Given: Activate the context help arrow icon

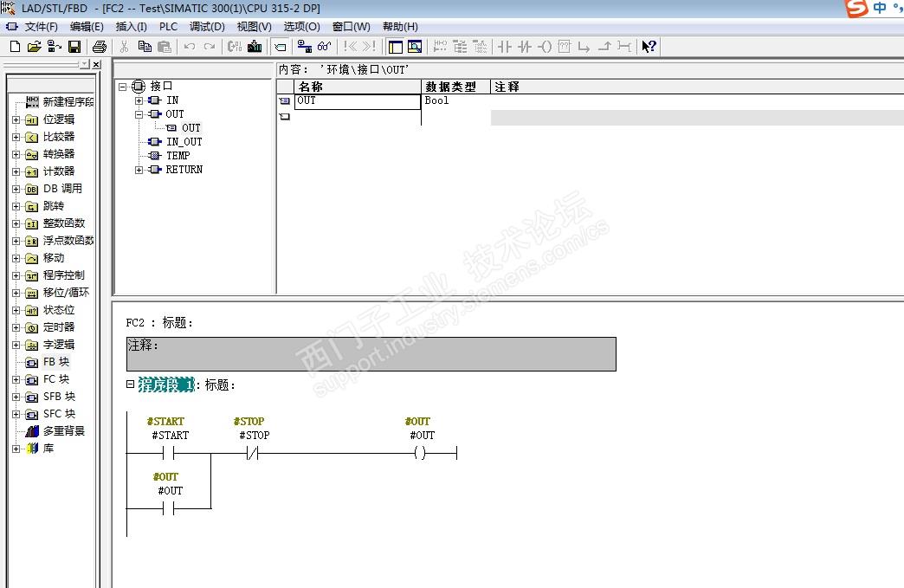Looking at the screenshot, I should coord(649,47).
